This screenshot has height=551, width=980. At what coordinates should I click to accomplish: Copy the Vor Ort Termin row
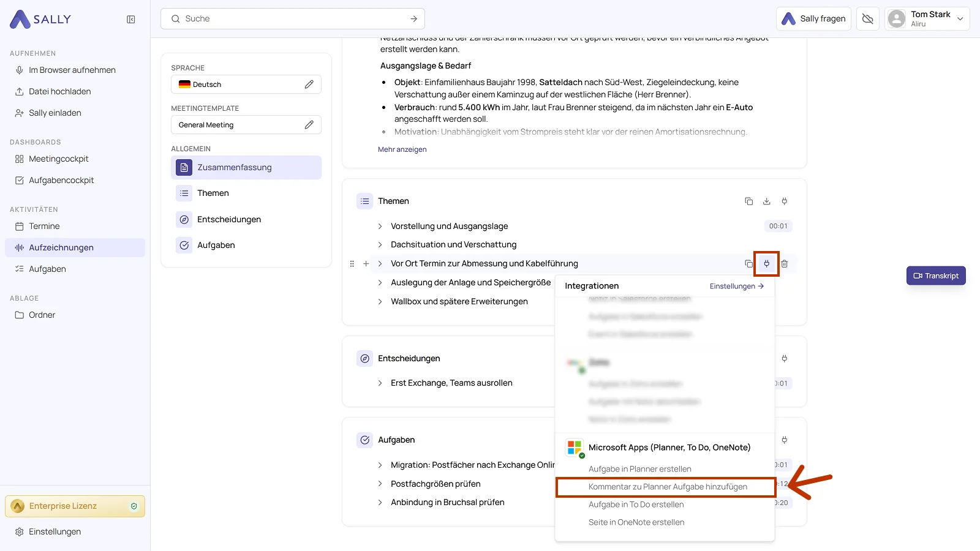pos(748,264)
